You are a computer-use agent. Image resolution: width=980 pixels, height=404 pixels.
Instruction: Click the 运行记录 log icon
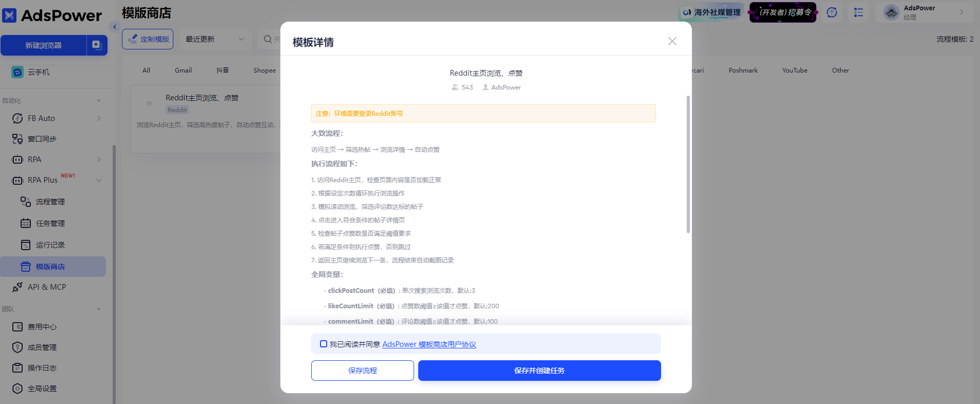point(26,245)
